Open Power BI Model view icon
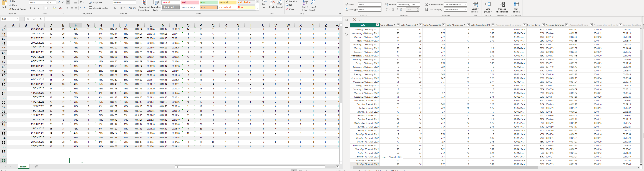Screen dimensions: 644x171 [346, 34]
